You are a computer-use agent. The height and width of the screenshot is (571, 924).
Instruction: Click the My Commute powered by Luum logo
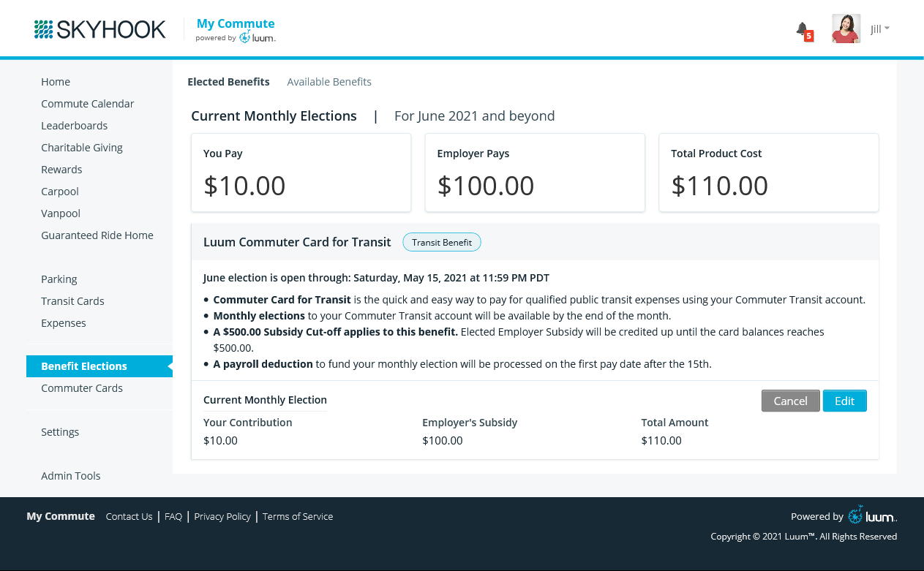pyautogui.click(x=236, y=30)
